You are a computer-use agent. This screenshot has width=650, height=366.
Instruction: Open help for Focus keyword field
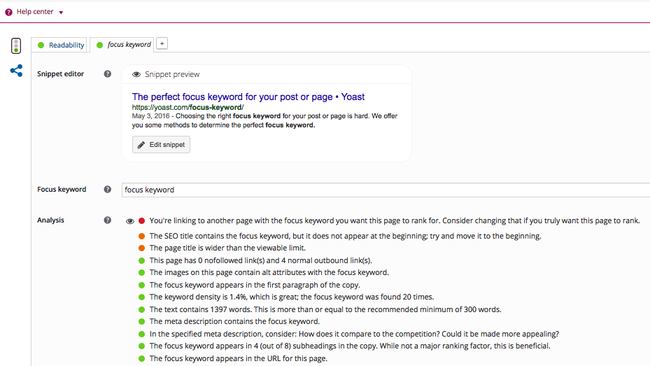point(107,189)
